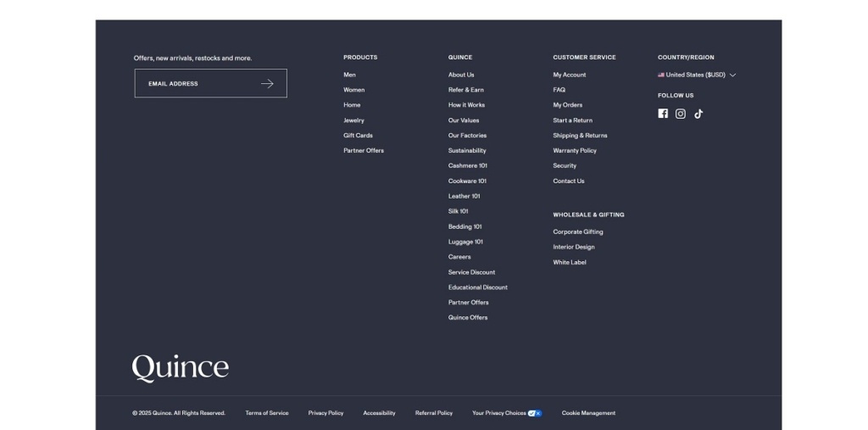Open the Instagram social icon
Screen dimensions: 868x430
tap(681, 114)
